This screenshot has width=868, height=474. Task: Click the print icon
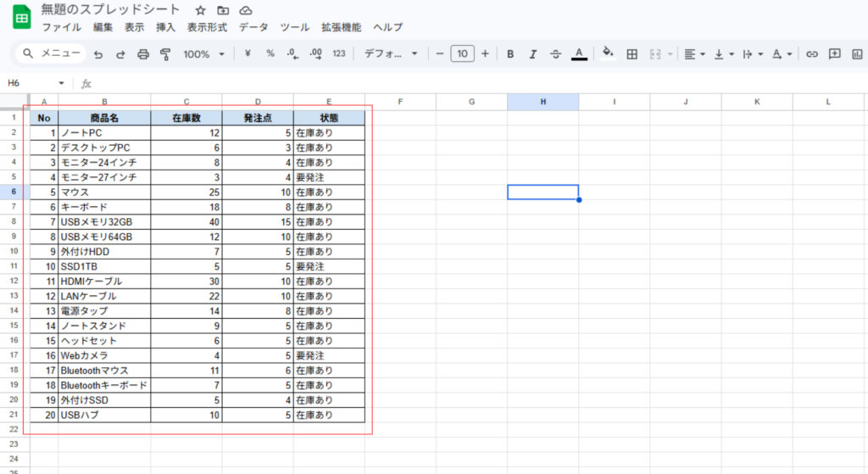click(143, 54)
